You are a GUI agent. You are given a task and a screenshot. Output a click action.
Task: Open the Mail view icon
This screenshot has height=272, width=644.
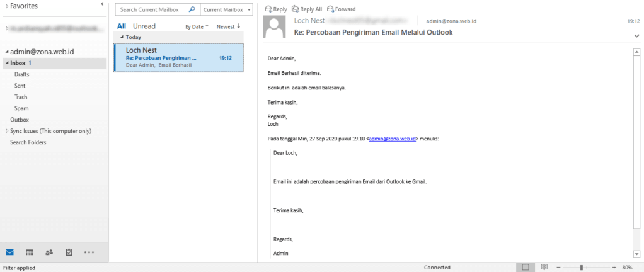point(9,252)
